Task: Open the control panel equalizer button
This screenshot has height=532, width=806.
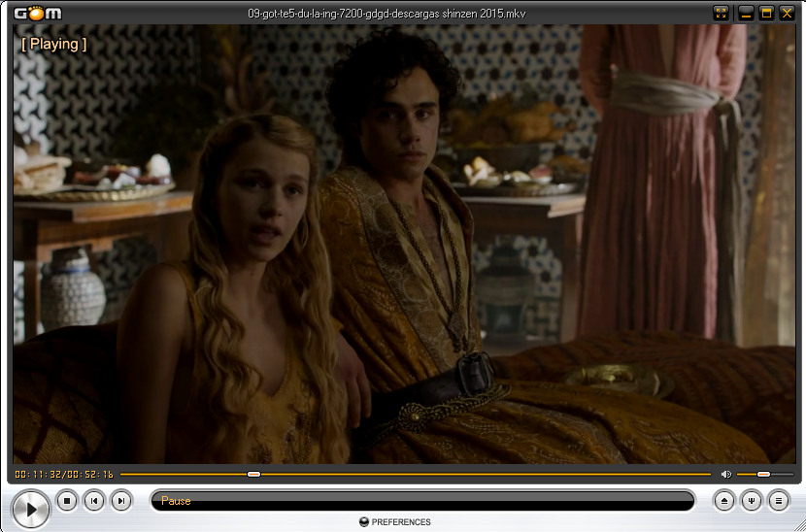Action: point(752,501)
